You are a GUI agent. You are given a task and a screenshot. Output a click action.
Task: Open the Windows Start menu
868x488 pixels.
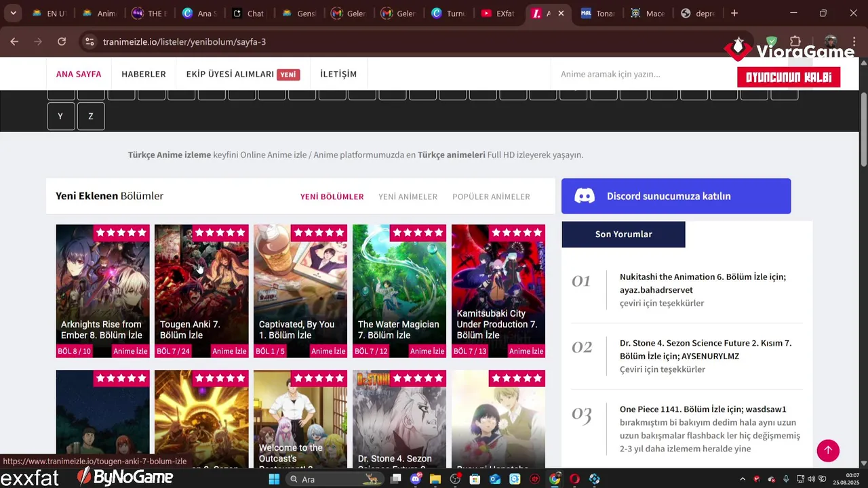point(274,479)
